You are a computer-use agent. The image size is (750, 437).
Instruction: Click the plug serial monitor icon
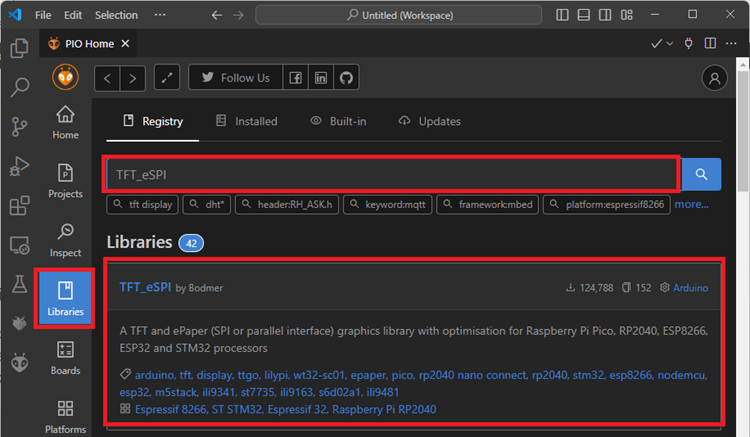pyautogui.click(x=688, y=44)
